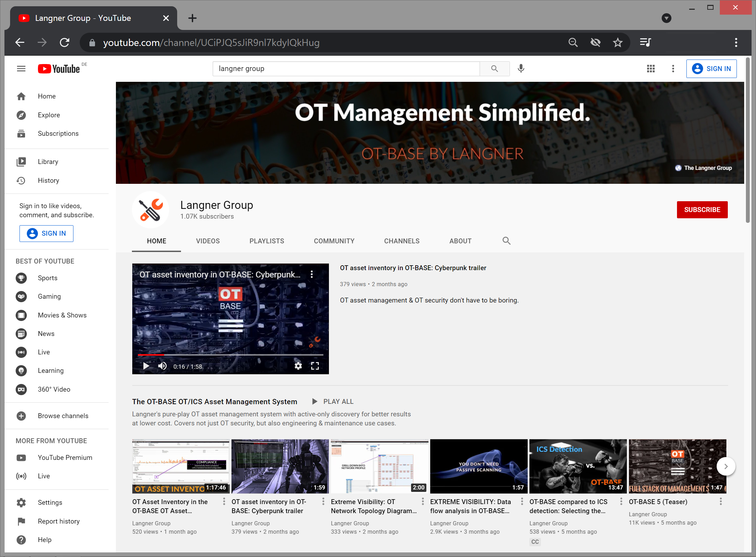
Task: Mute the featured video volume
Action: [x=163, y=366]
